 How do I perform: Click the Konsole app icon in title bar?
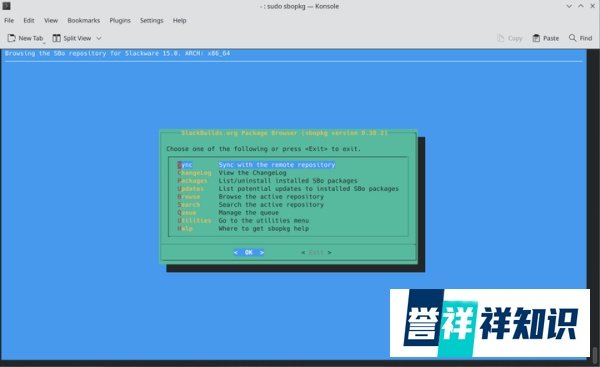click(7, 6)
